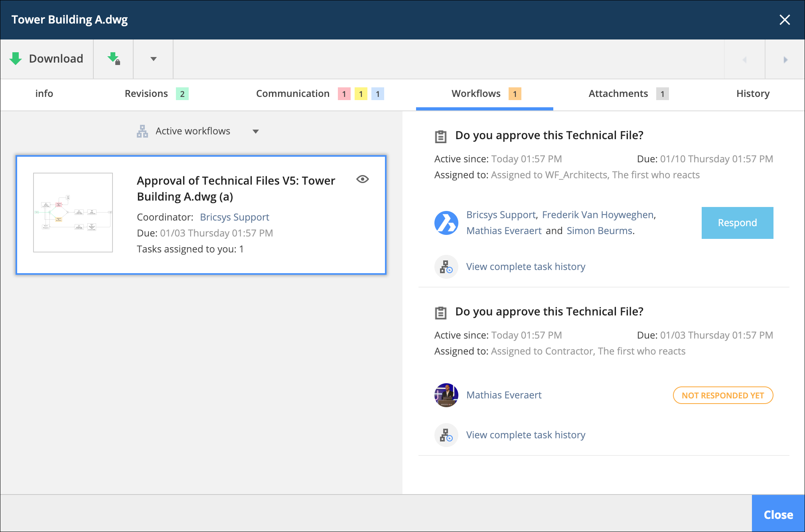Click the blue Communication count badge
805x532 pixels.
[377, 94]
